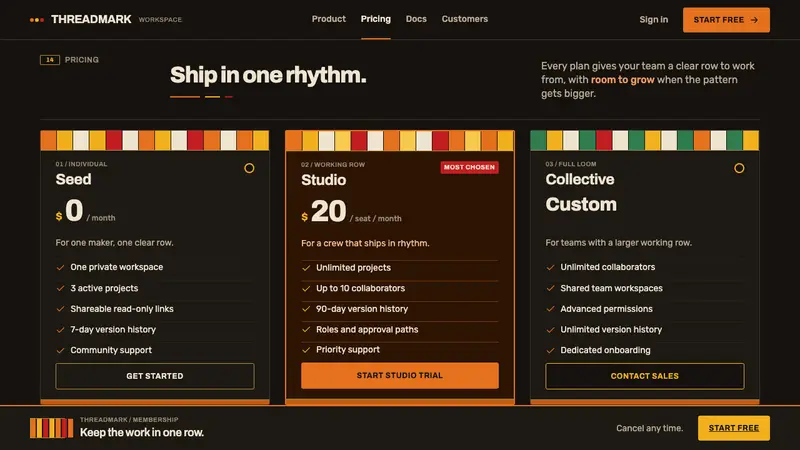Screen dimensions: 800x450
Task: Click the checkmark beside Unlimited version history
Action: pyautogui.click(x=551, y=330)
